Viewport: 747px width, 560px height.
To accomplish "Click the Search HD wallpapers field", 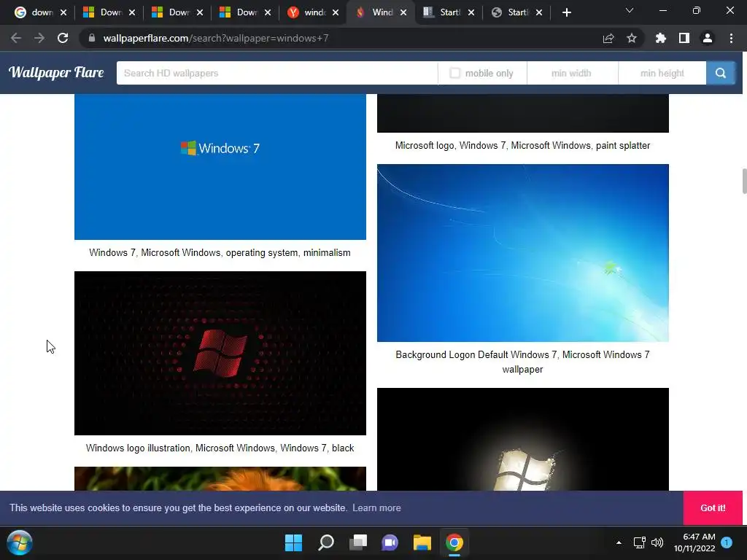I will [x=276, y=73].
